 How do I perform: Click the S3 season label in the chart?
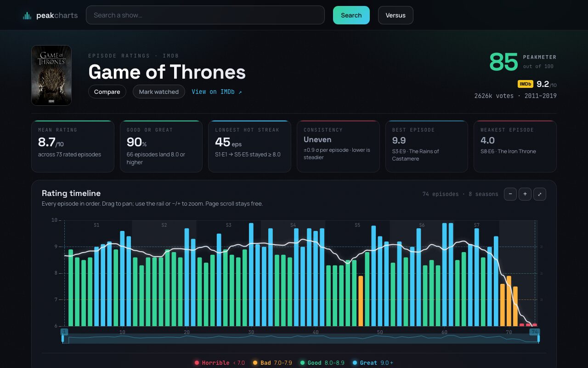(x=229, y=225)
